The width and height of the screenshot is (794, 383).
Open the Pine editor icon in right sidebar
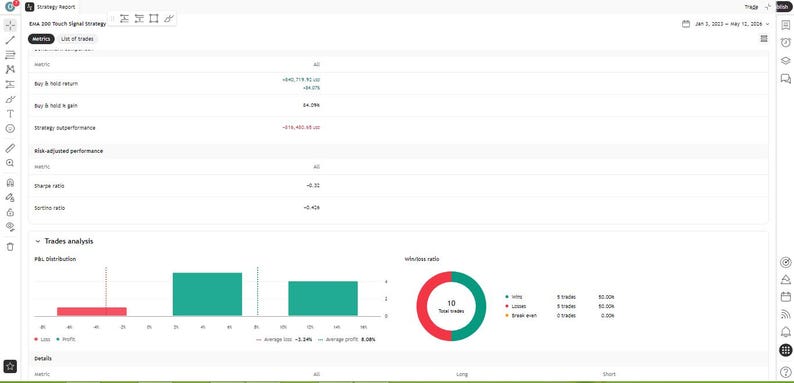click(x=785, y=279)
